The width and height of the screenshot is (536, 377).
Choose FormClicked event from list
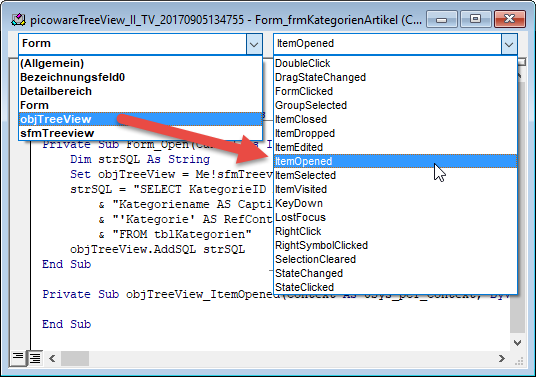click(x=396, y=91)
